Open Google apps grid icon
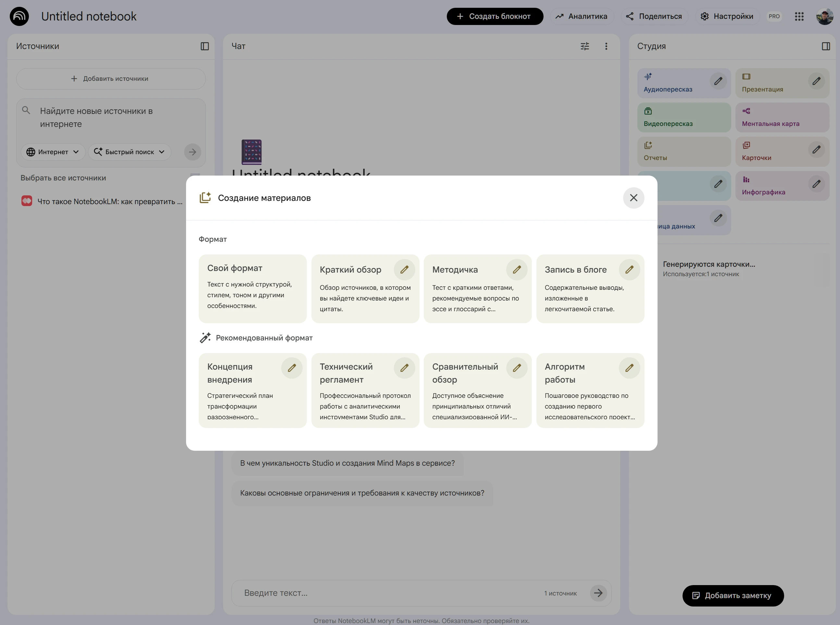 coord(799,16)
